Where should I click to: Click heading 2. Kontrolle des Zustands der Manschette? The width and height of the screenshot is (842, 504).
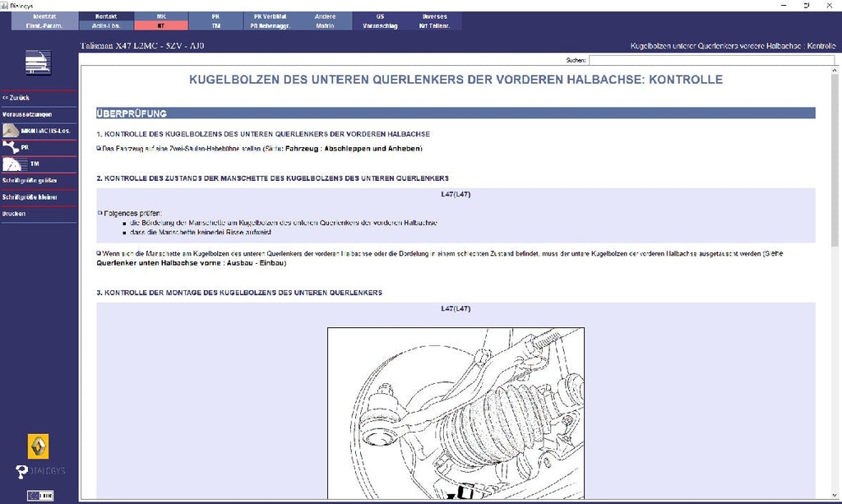tap(273, 178)
